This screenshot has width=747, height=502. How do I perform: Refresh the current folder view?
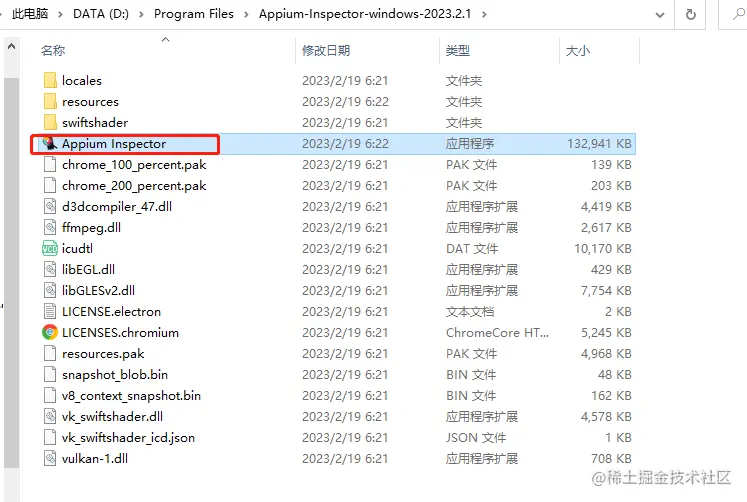coord(690,14)
